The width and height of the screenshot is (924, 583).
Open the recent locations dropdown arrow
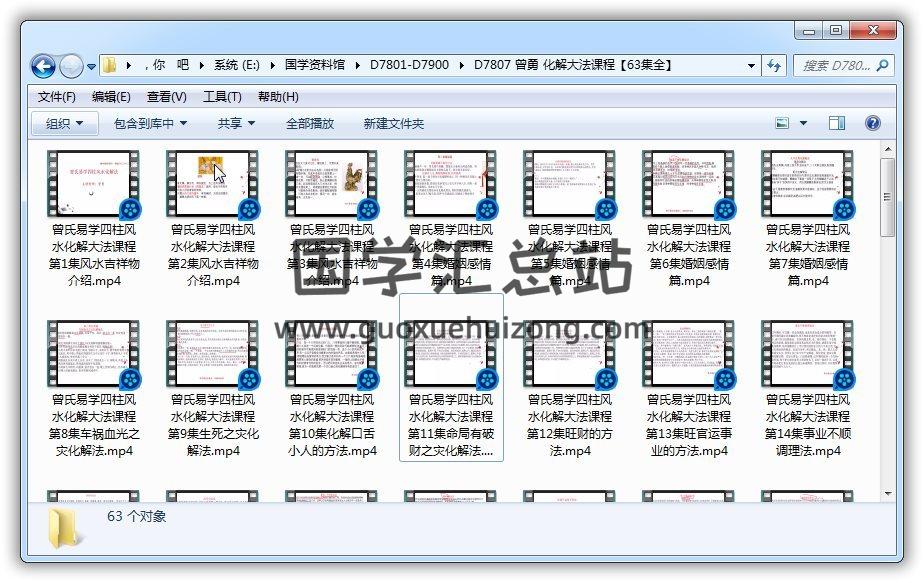[x=91, y=67]
